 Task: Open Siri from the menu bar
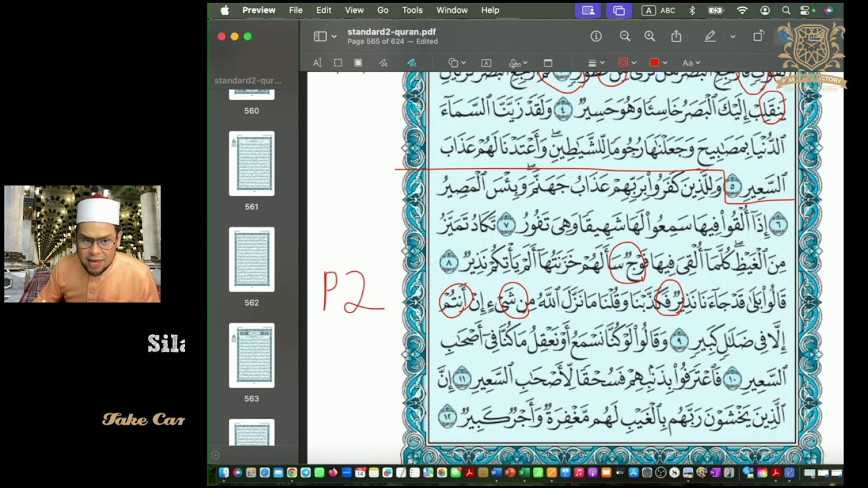pos(829,10)
